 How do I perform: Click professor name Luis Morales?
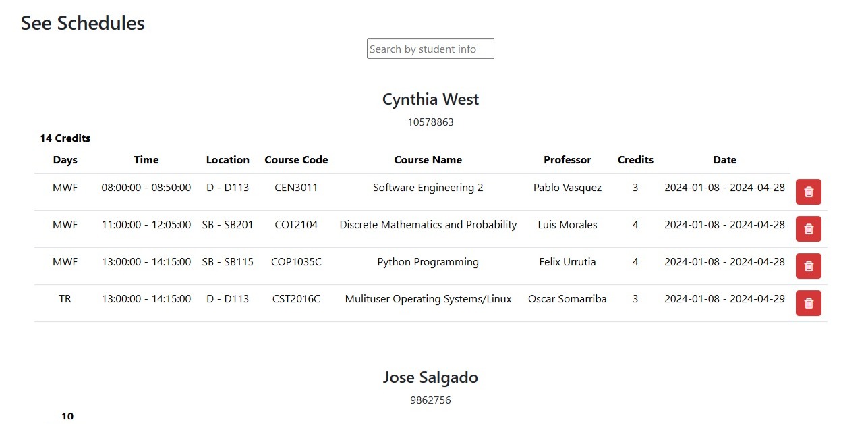[x=567, y=225]
